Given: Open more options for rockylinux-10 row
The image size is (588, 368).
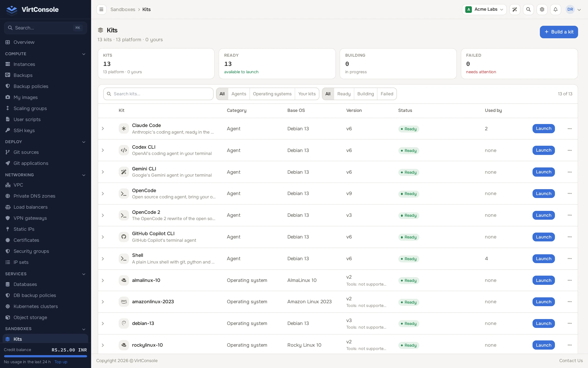Looking at the screenshot, I should 570,345.
